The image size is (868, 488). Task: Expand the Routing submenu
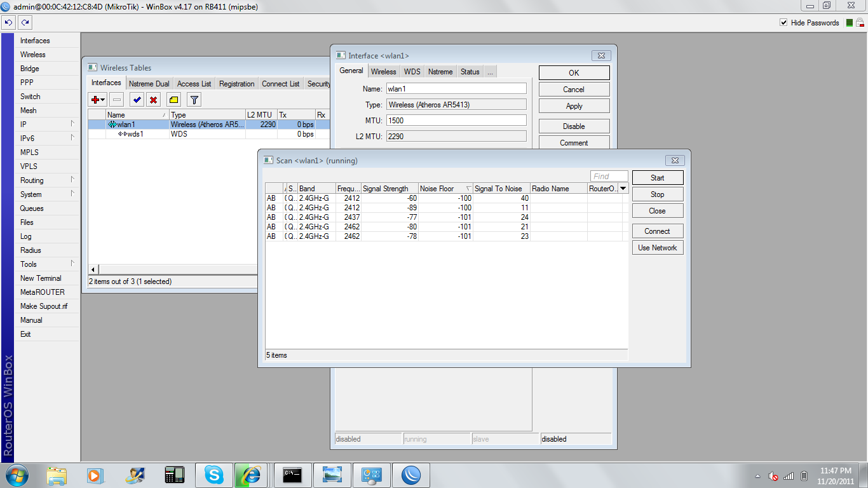pos(72,179)
